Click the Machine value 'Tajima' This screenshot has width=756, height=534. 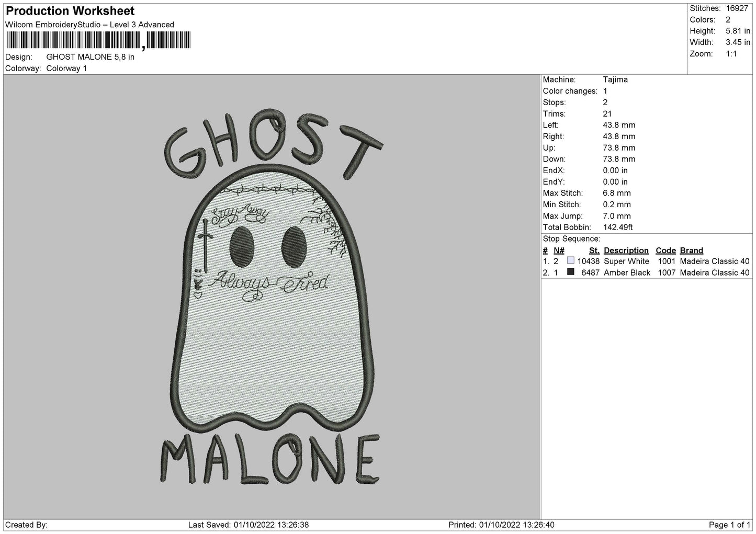click(615, 79)
